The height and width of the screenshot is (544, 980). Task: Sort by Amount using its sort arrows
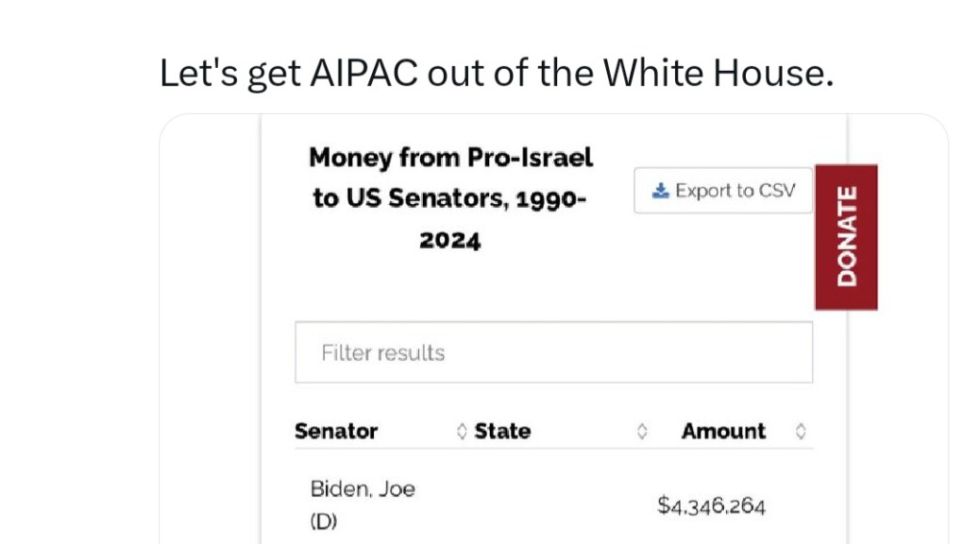(801, 432)
